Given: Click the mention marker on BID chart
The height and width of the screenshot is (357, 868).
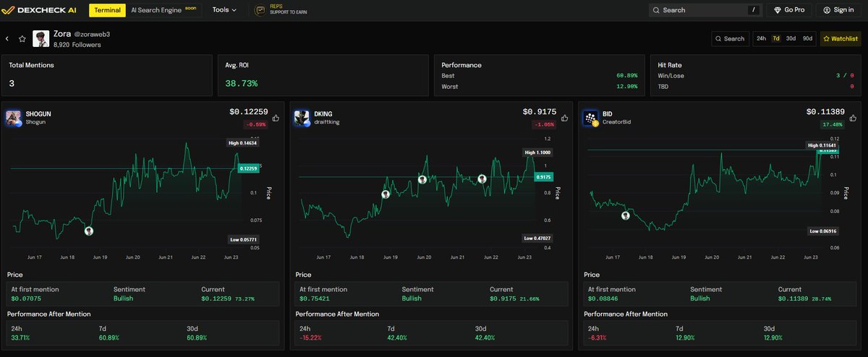Looking at the screenshot, I should (x=626, y=215).
